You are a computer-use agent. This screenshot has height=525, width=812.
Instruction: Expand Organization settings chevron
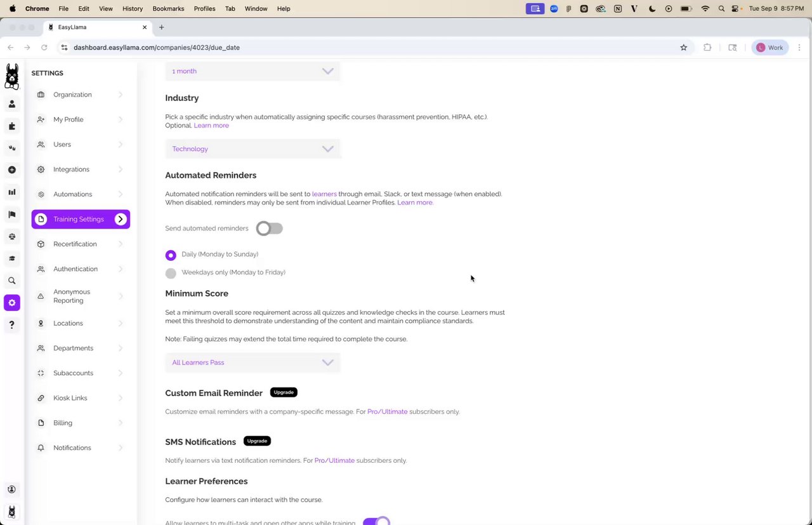click(121, 95)
